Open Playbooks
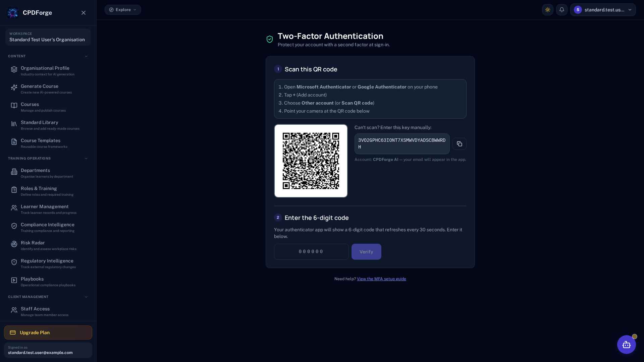The image size is (644, 362). pos(48,282)
